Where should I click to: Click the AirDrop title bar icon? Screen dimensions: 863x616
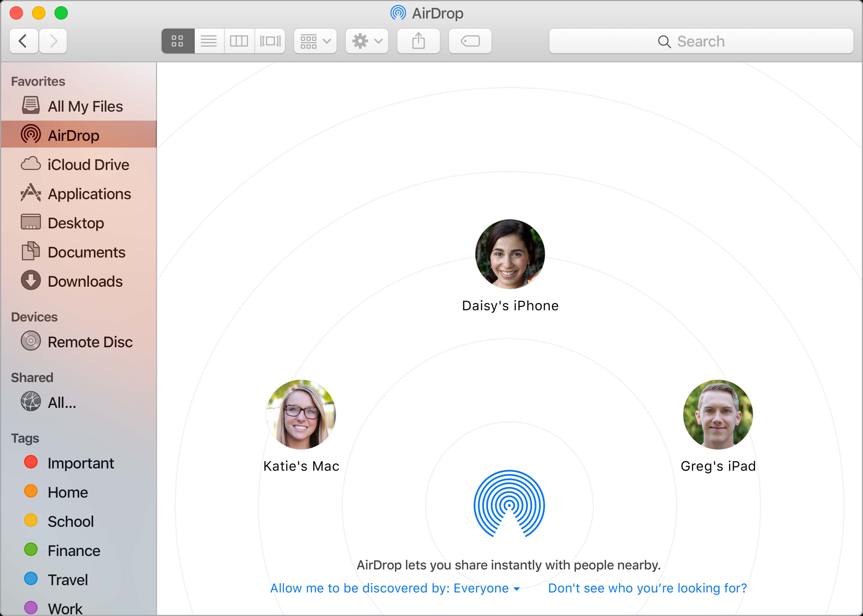[398, 13]
